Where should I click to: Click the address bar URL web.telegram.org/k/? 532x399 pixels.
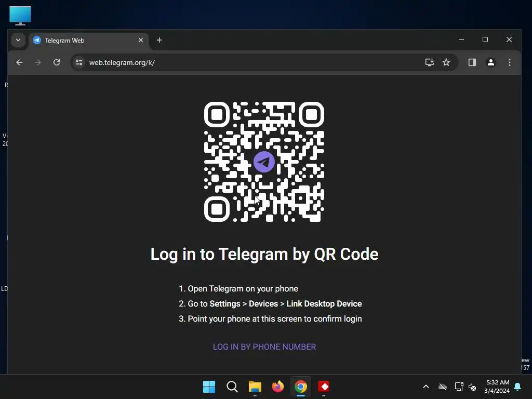pyautogui.click(x=122, y=62)
